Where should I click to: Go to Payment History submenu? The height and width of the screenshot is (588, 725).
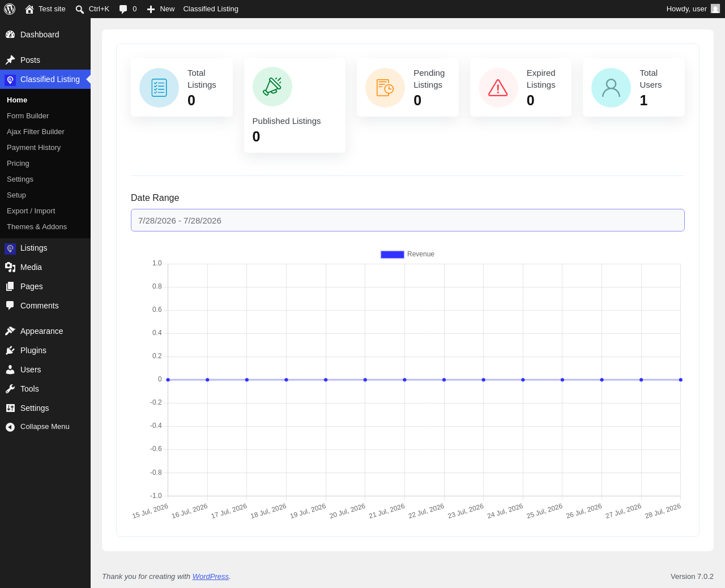pyautogui.click(x=33, y=147)
